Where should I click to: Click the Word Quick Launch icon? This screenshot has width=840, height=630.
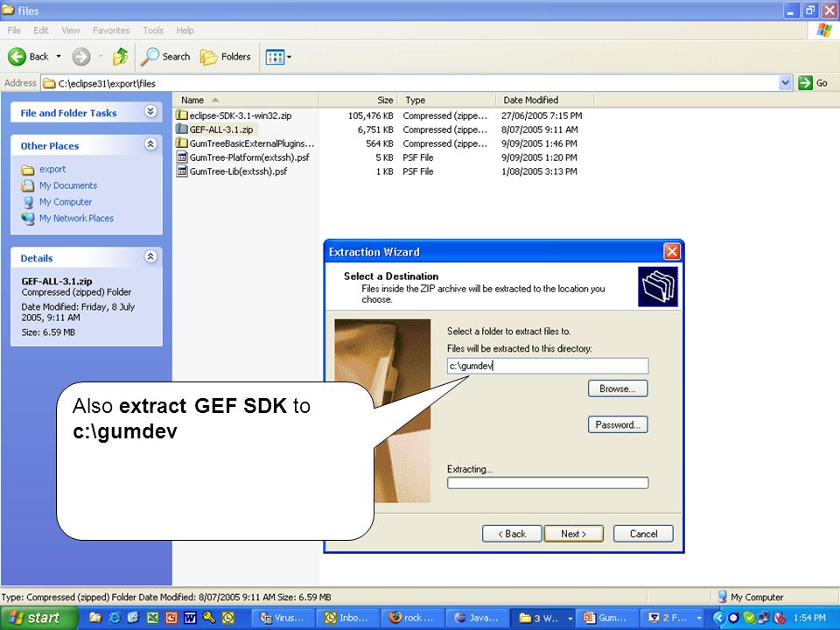click(x=190, y=618)
